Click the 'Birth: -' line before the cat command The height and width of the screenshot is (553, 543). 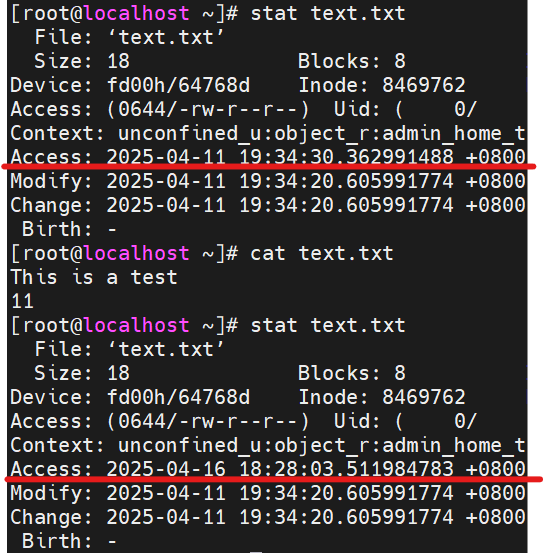pos(69,229)
